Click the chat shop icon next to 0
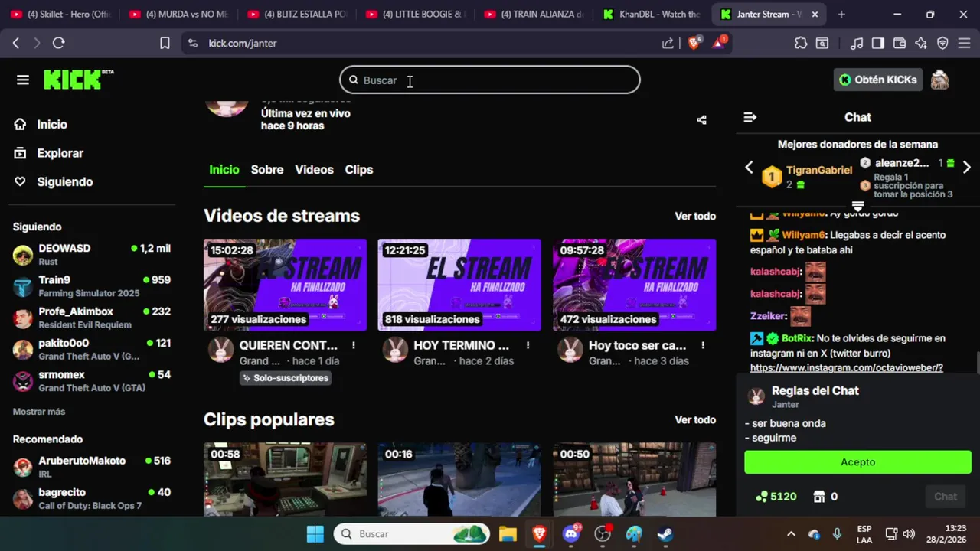Image resolution: width=980 pixels, height=551 pixels. click(x=819, y=497)
